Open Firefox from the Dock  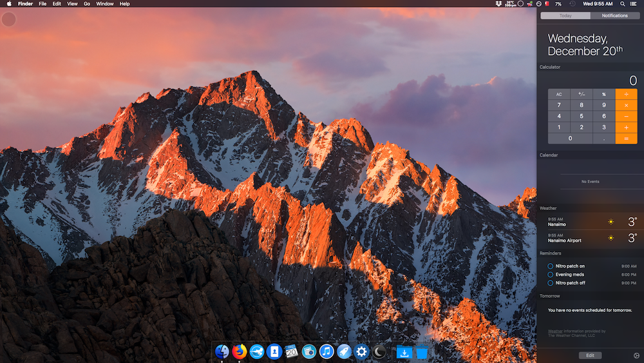click(240, 351)
